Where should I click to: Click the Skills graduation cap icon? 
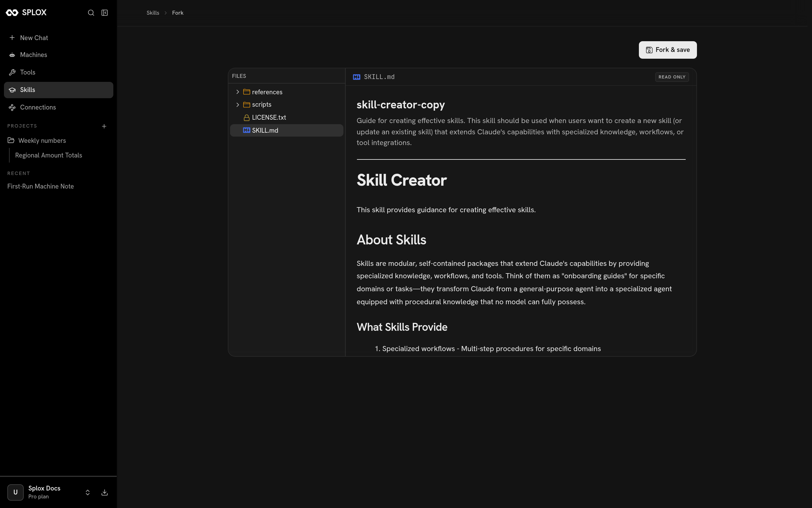12,90
